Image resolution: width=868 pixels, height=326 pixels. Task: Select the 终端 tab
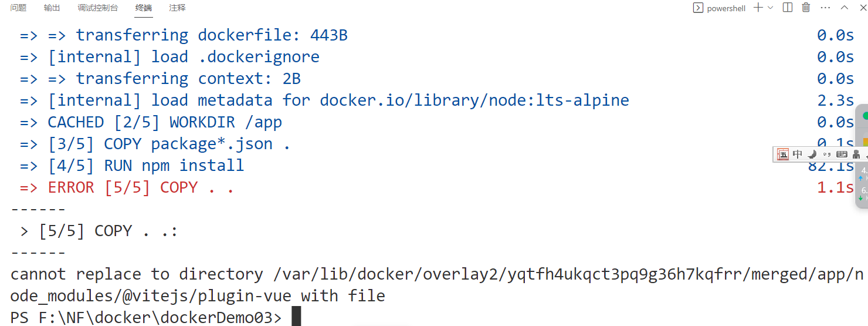pos(143,8)
